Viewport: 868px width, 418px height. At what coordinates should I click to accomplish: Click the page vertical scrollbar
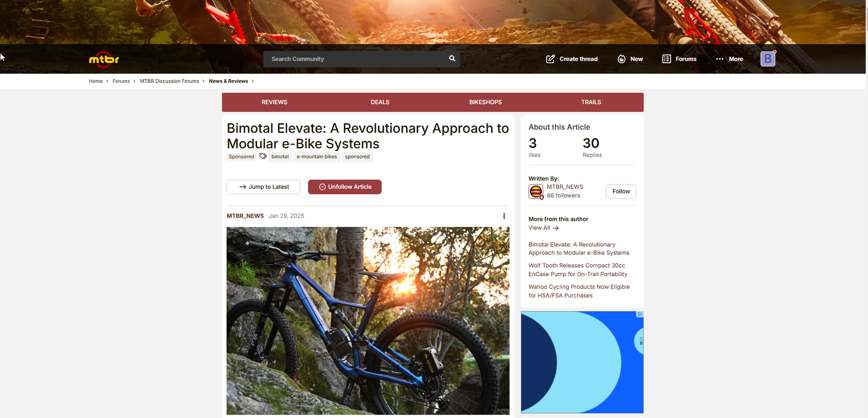866,209
